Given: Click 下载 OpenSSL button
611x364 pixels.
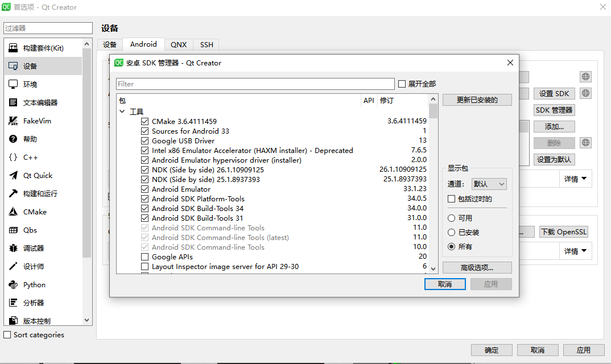Looking at the screenshot, I should pyautogui.click(x=563, y=232).
